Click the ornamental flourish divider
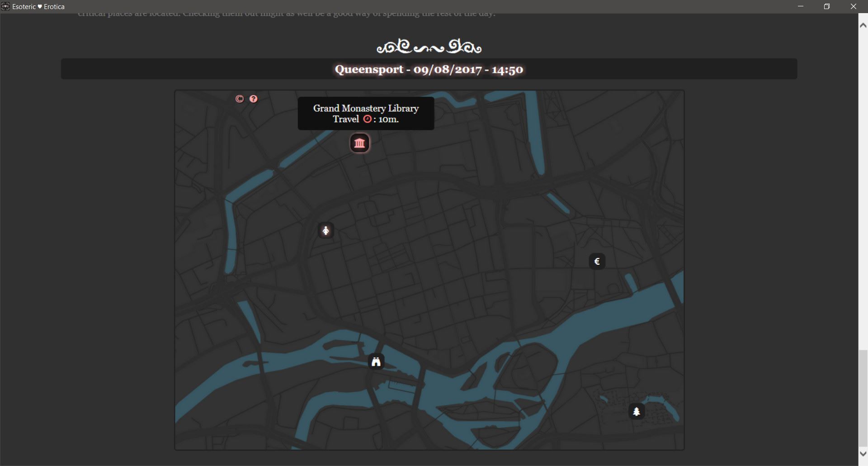This screenshot has height=466, width=868. click(x=429, y=47)
